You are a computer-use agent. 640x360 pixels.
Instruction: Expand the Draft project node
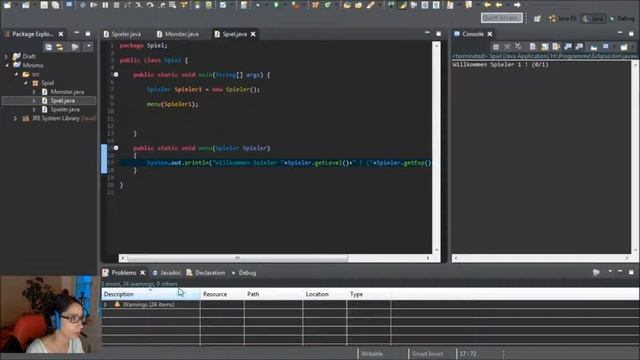pos(6,56)
